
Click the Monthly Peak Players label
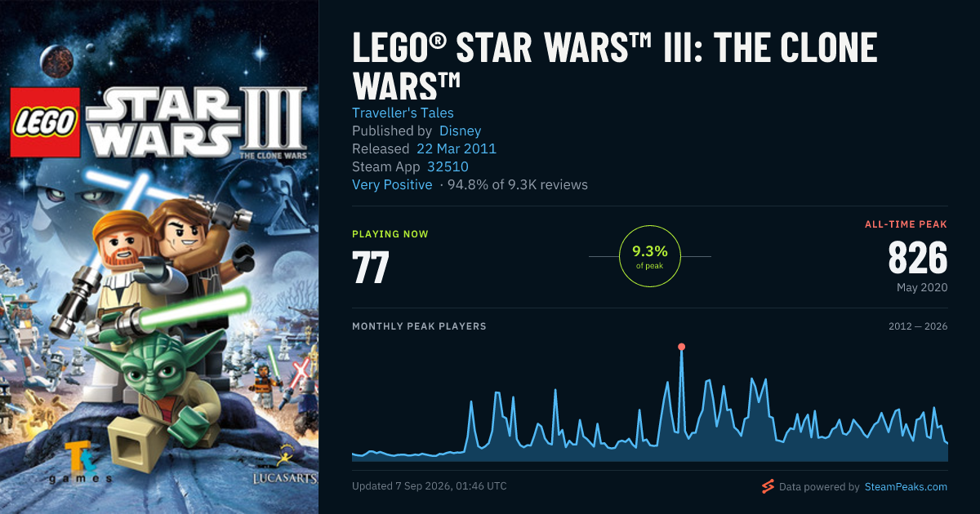(x=419, y=326)
